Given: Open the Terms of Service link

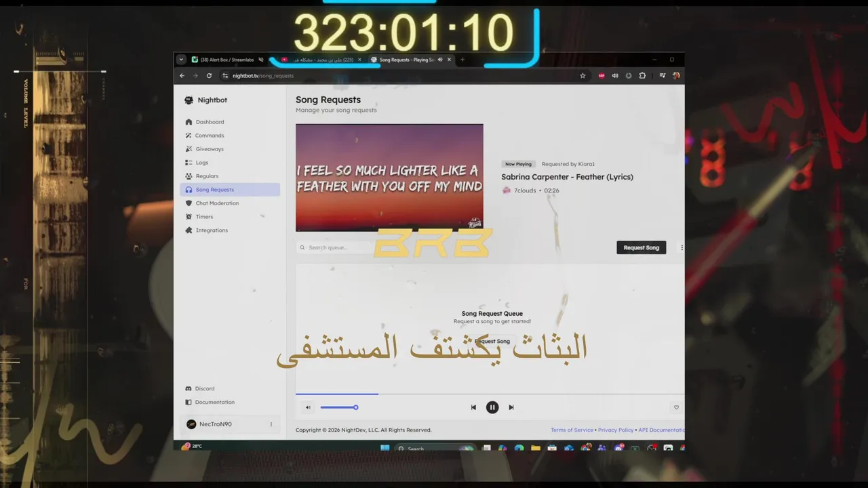Looking at the screenshot, I should point(572,430).
